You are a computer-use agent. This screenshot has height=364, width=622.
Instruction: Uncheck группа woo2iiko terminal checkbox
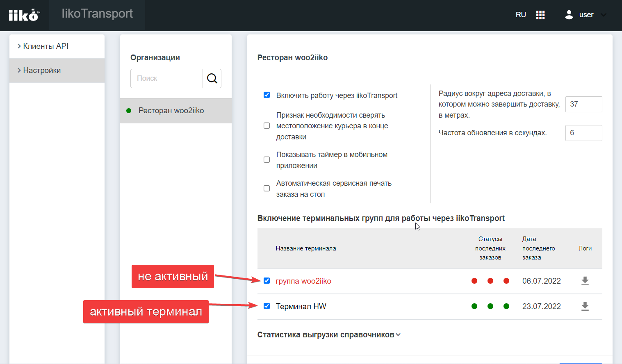pos(267,281)
